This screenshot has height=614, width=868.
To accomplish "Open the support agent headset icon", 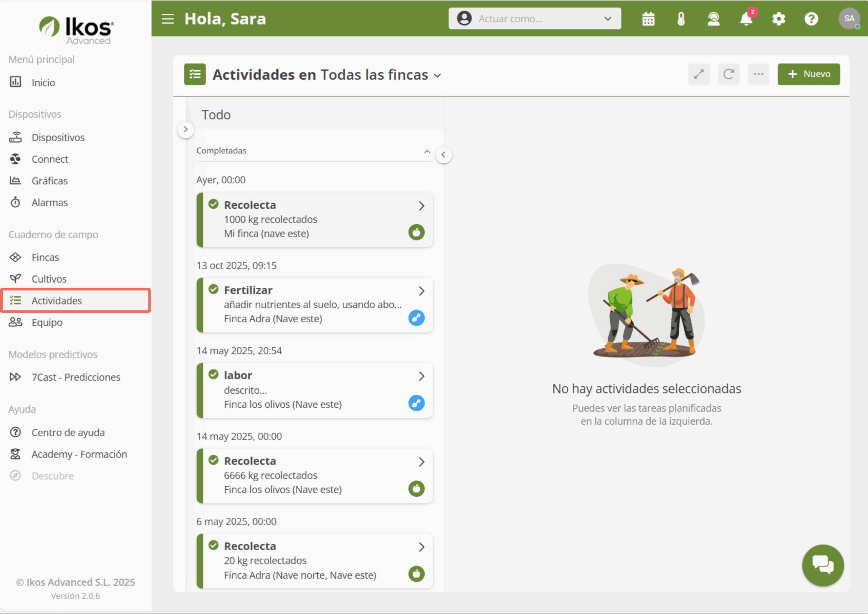I will 713,19.
